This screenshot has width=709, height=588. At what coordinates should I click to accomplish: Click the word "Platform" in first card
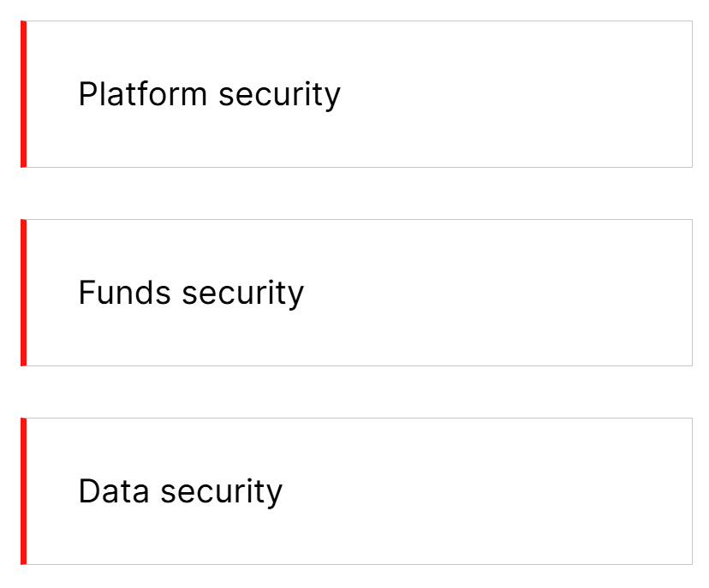143,94
